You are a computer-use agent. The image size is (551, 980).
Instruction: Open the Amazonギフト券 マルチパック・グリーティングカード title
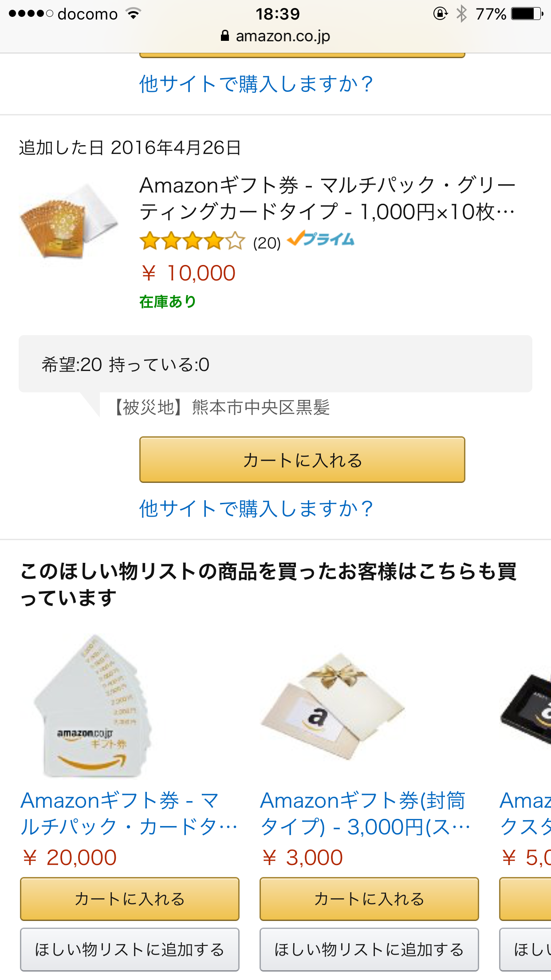tap(327, 198)
